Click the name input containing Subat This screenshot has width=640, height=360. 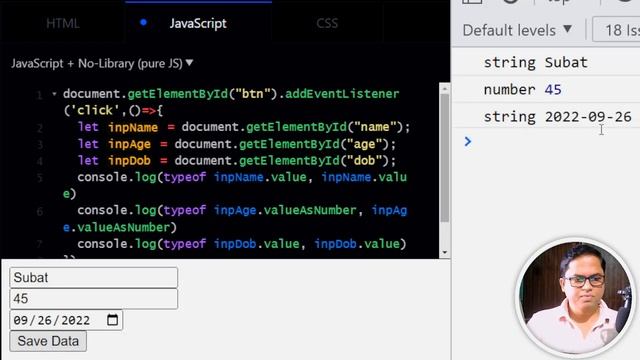93,278
